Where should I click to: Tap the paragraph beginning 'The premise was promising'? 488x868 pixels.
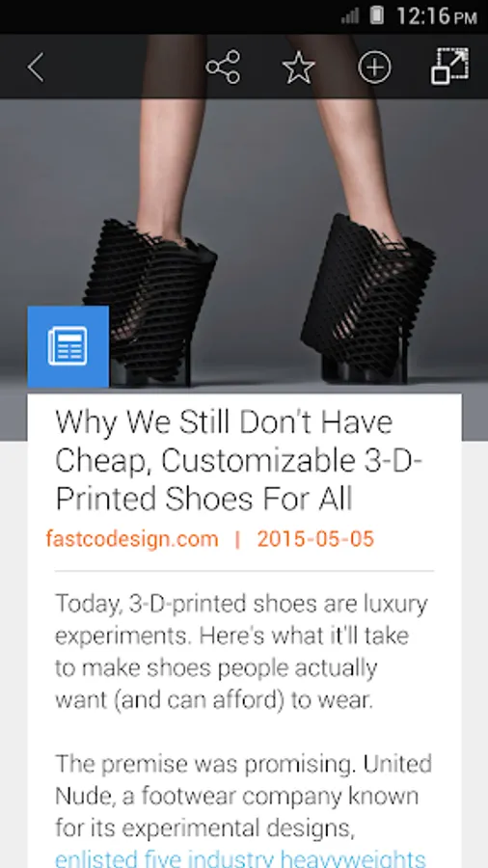243,796
